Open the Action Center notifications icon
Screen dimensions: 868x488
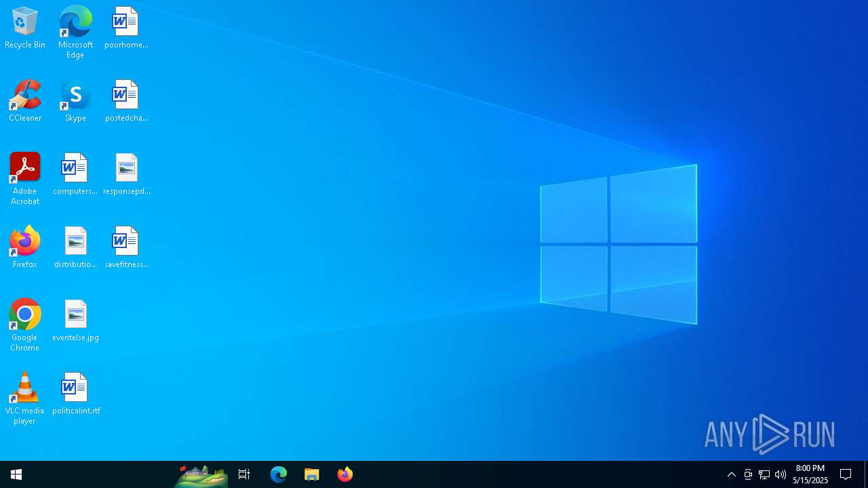[846, 474]
